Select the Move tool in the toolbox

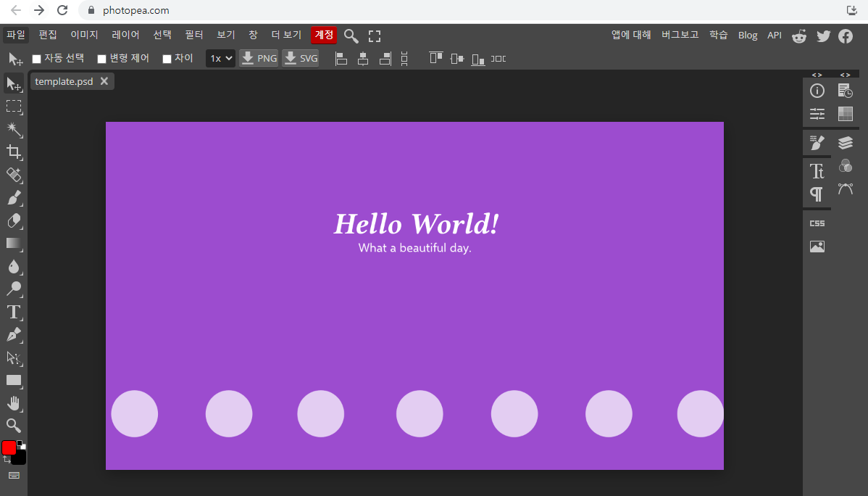pos(14,83)
